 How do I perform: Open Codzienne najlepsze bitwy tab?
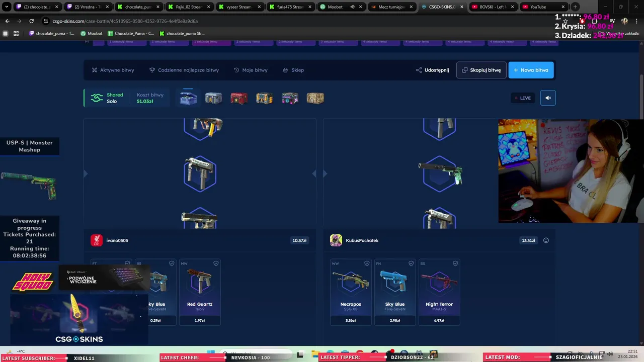[184, 70]
